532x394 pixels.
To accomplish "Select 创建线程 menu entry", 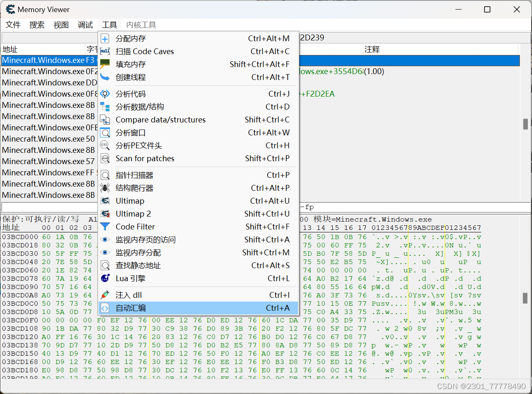I will [199, 77].
